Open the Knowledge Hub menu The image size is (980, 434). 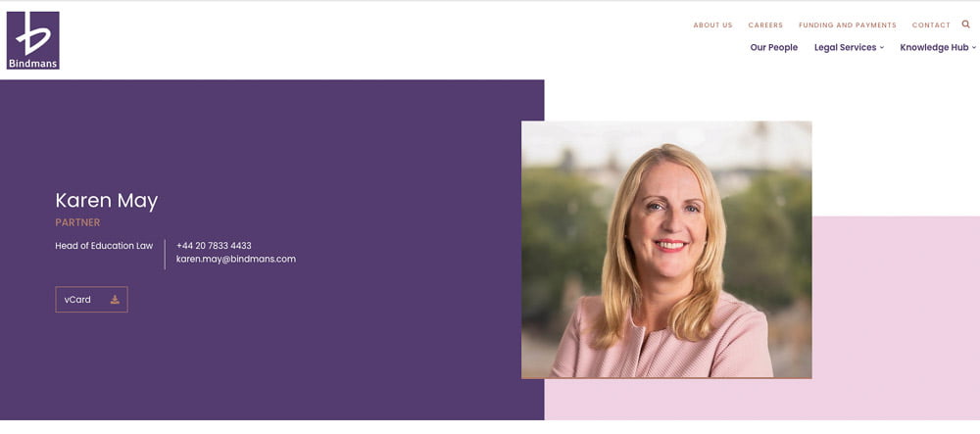934,47
